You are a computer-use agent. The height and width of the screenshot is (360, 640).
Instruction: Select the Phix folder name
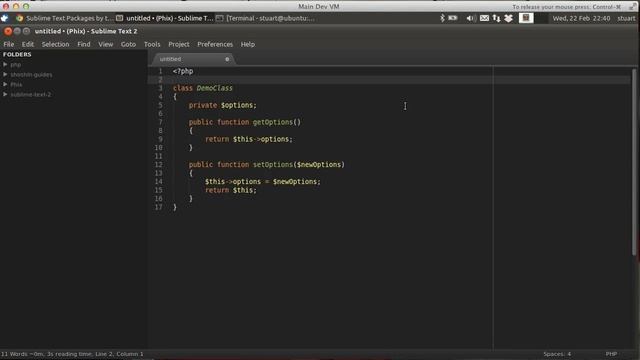coord(16,84)
